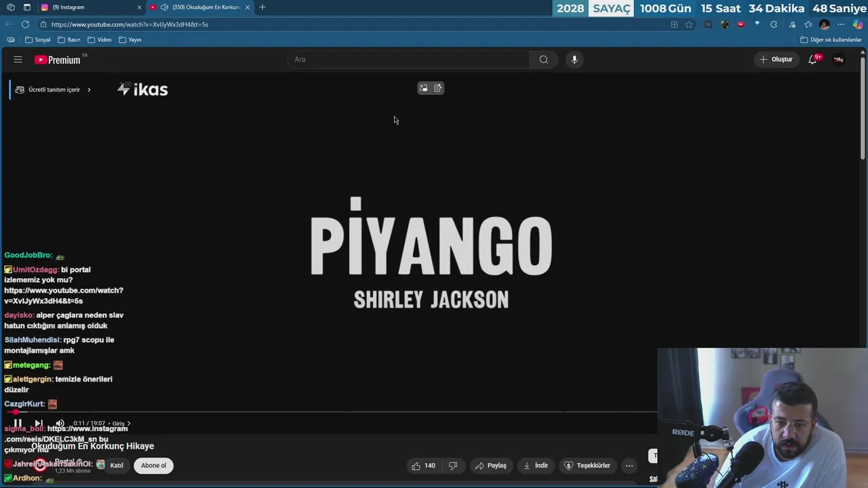Screen dimensions: 868x488
Task: Go back to the previous page
Action: point(9,24)
